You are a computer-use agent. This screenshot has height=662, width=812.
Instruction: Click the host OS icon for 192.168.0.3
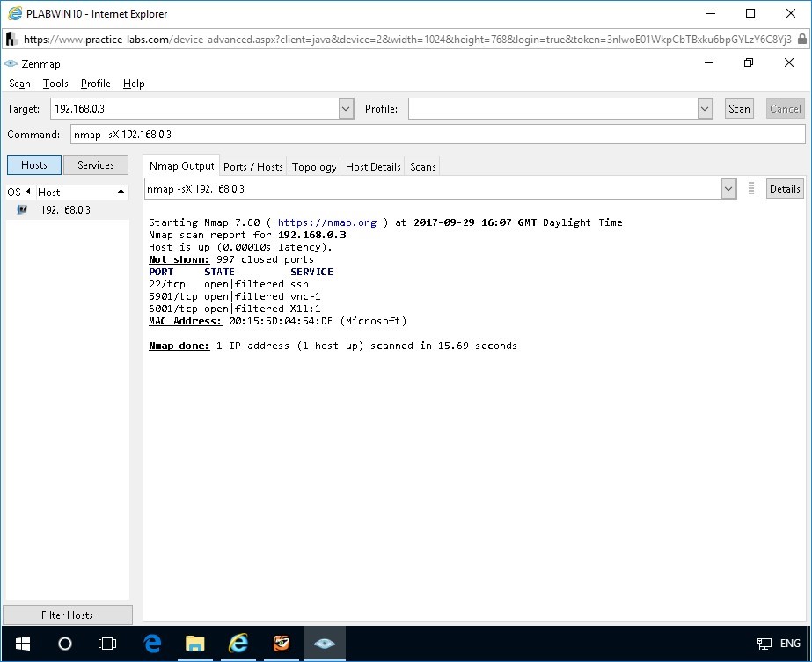click(x=22, y=209)
